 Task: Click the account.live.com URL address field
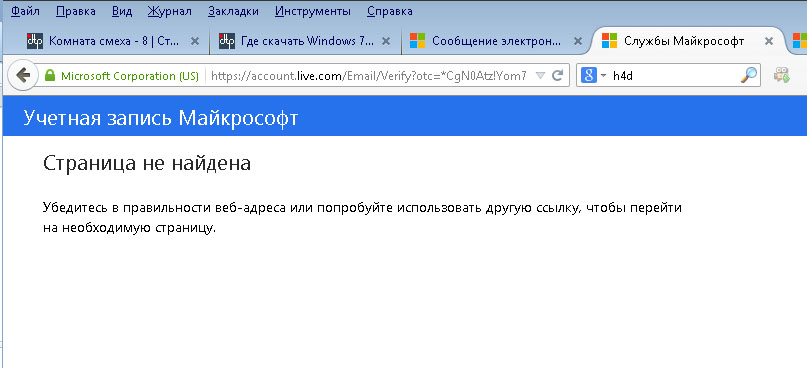click(x=368, y=76)
